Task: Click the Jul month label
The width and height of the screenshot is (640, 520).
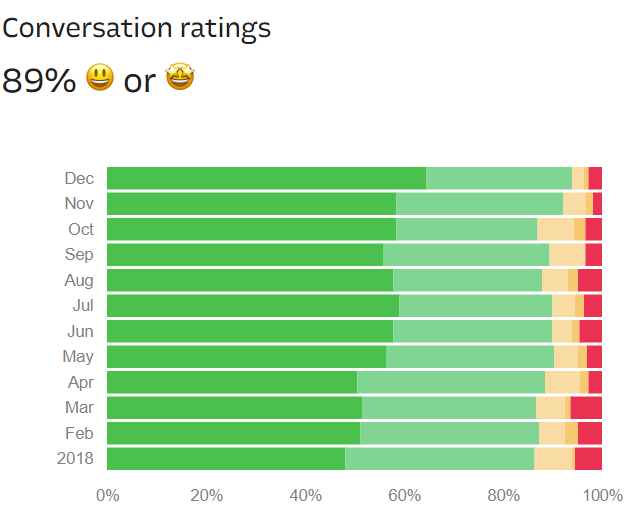Action: [x=82, y=305]
